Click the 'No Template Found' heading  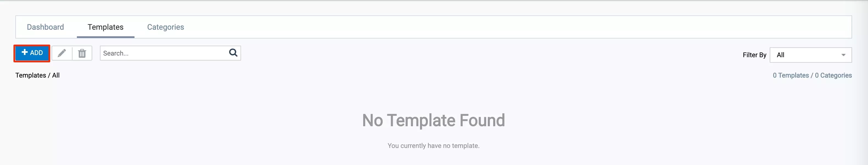[433, 120]
